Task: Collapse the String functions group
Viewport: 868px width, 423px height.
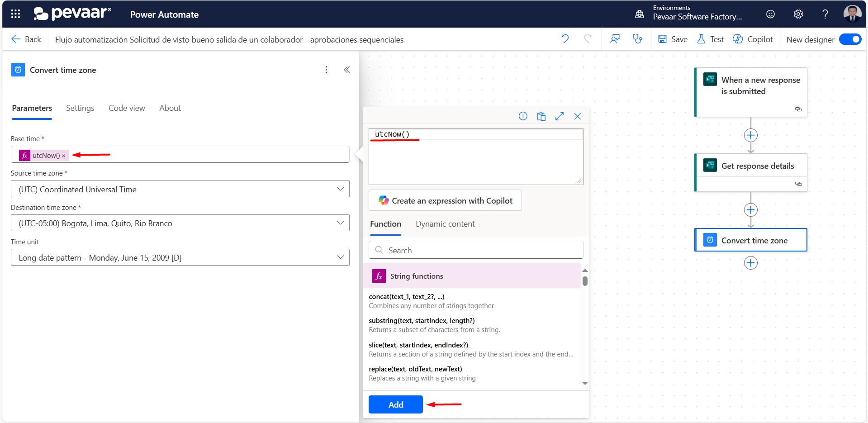Action: pyautogui.click(x=472, y=276)
